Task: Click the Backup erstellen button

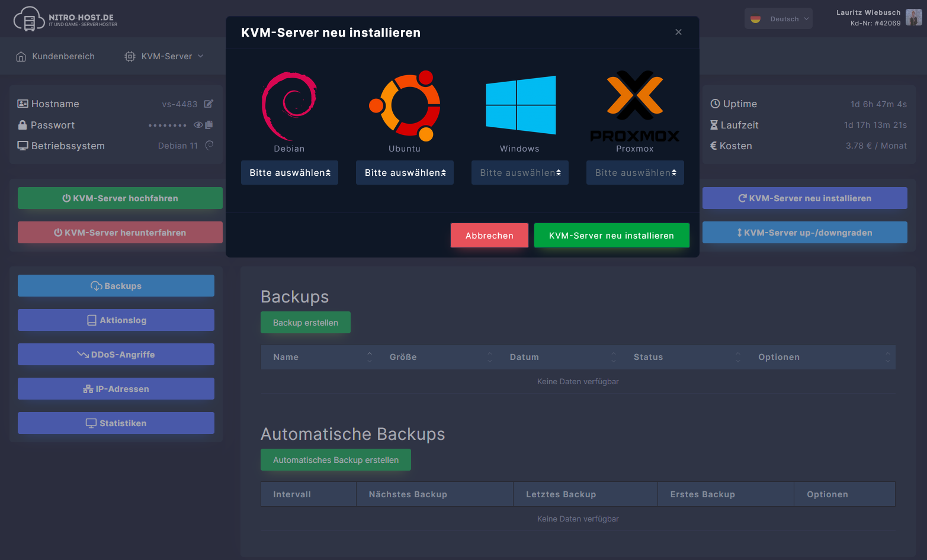Action: click(x=306, y=323)
